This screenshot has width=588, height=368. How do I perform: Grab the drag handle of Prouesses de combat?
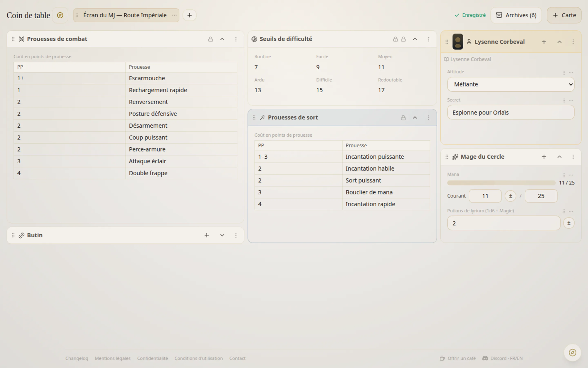pyautogui.click(x=13, y=39)
